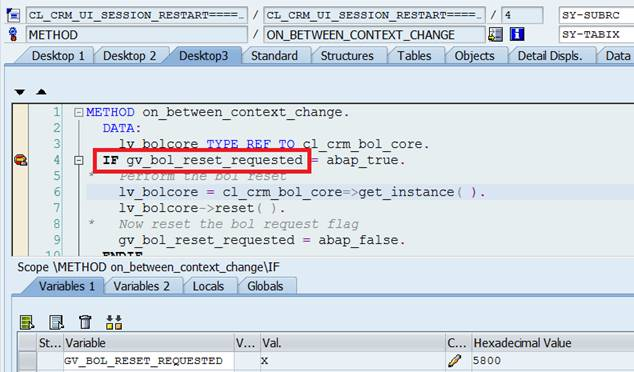
Task: Click line 9 'gv_bol_reset_requested = abap_false.'
Action: pos(262,240)
